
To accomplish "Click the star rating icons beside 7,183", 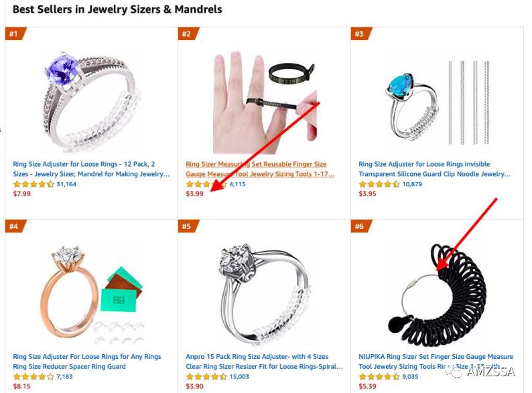I will pos(34,377).
